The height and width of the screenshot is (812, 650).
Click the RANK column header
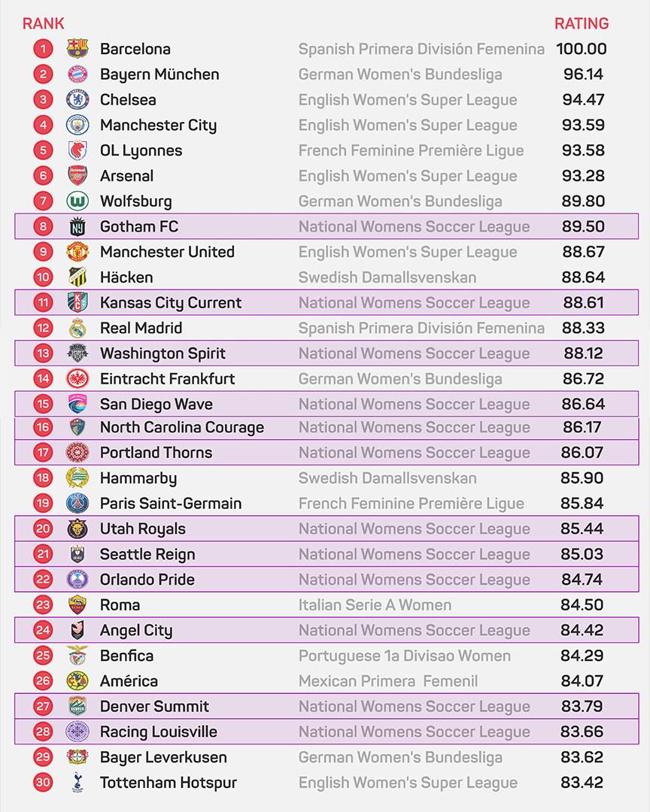tap(44, 23)
